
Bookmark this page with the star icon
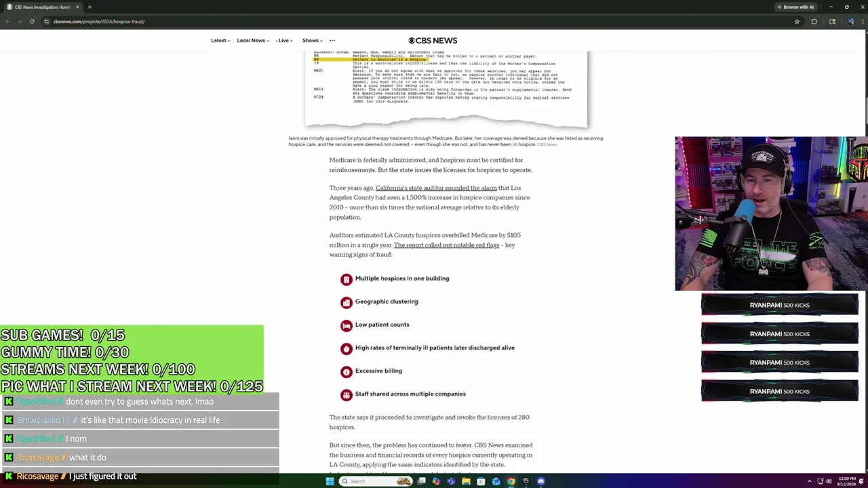coord(797,22)
